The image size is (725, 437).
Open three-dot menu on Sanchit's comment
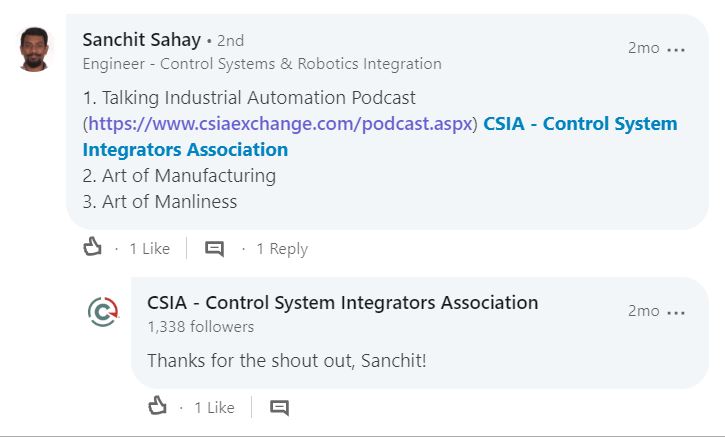point(677,49)
